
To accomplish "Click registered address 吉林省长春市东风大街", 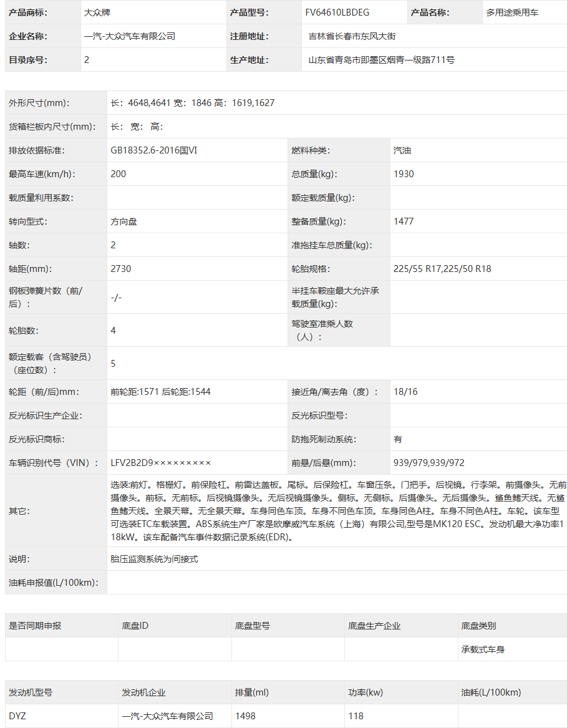I will pos(352,36).
